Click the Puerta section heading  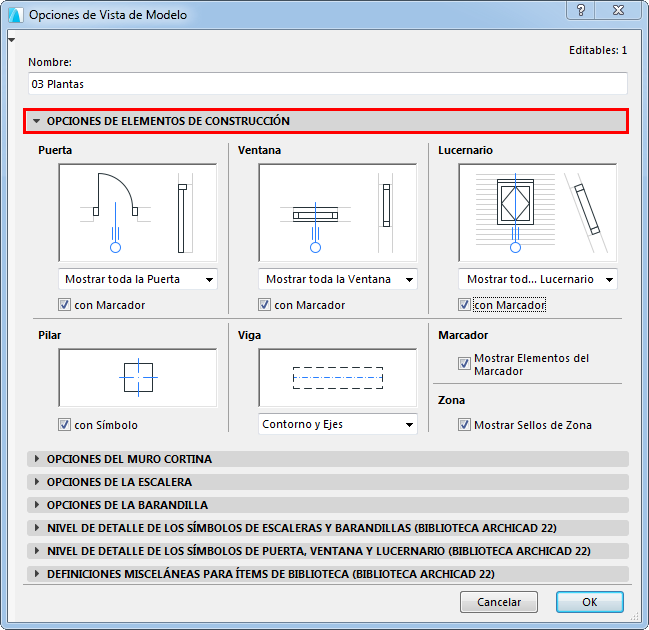(55, 150)
